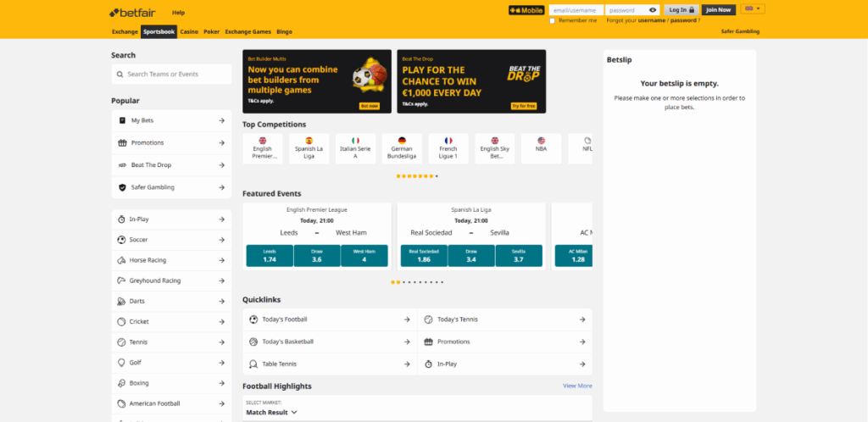Click the Join Now button
868x422 pixels.
click(x=719, y=10)
